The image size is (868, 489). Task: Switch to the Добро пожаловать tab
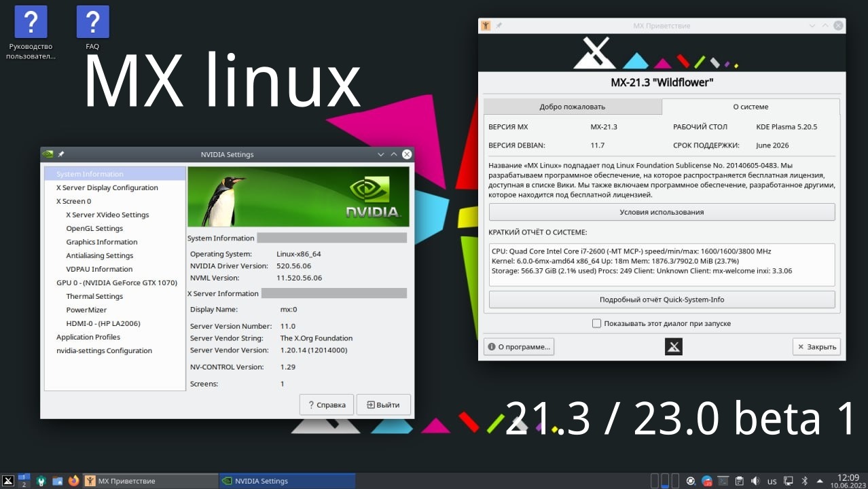[x=572, y=107]
